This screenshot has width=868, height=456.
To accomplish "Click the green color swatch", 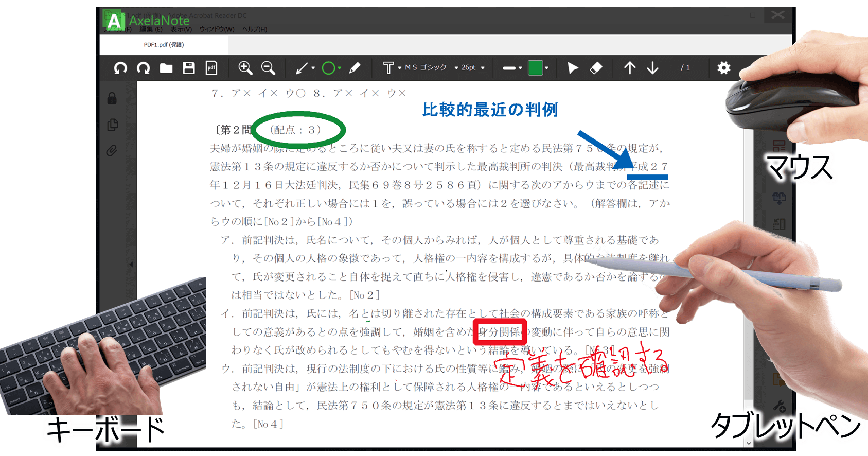I will click(535, 68).
